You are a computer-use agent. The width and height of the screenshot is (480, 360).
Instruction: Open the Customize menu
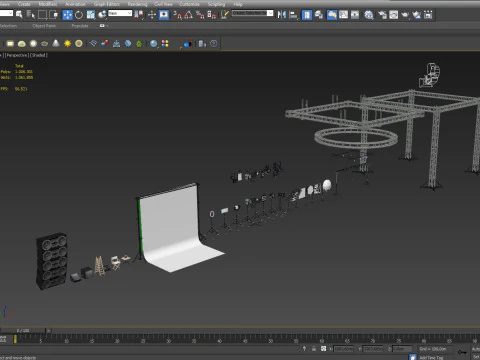189,4
